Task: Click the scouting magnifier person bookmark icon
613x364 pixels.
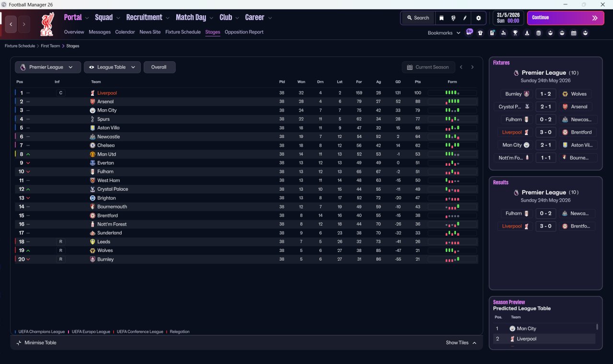Action: click(x=504, y=33)
